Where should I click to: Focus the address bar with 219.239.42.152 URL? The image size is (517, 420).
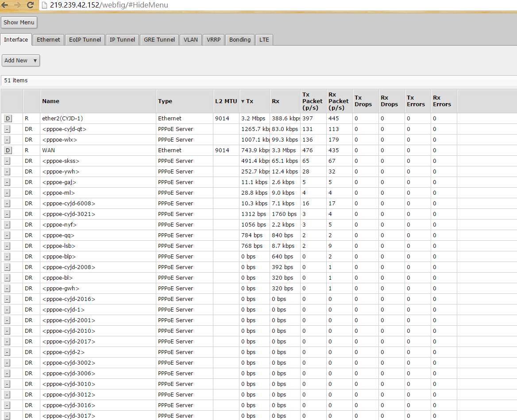[x=277, y=5]
